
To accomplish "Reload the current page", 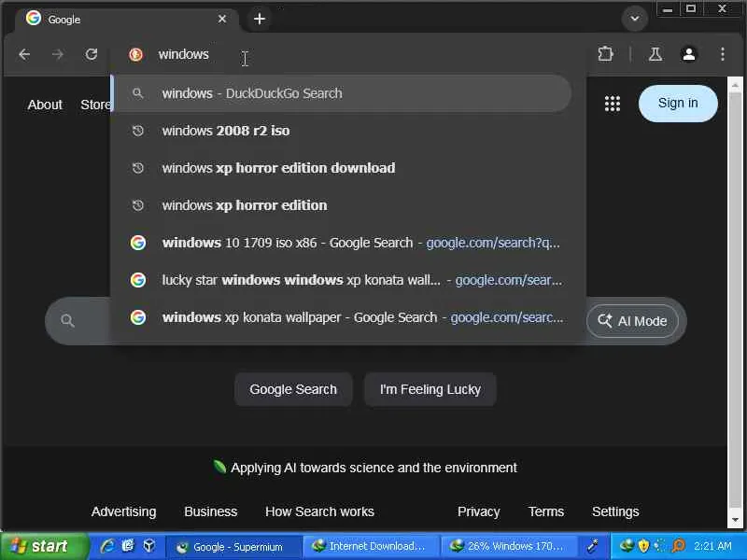I will [x=92, y=54].
